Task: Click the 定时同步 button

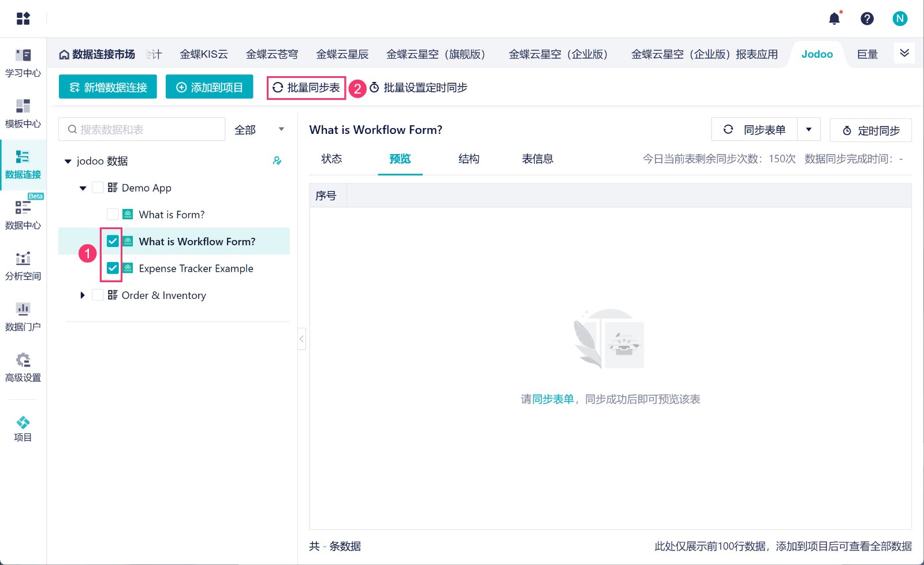Action: pyautogui.click(x=871, y=130)
